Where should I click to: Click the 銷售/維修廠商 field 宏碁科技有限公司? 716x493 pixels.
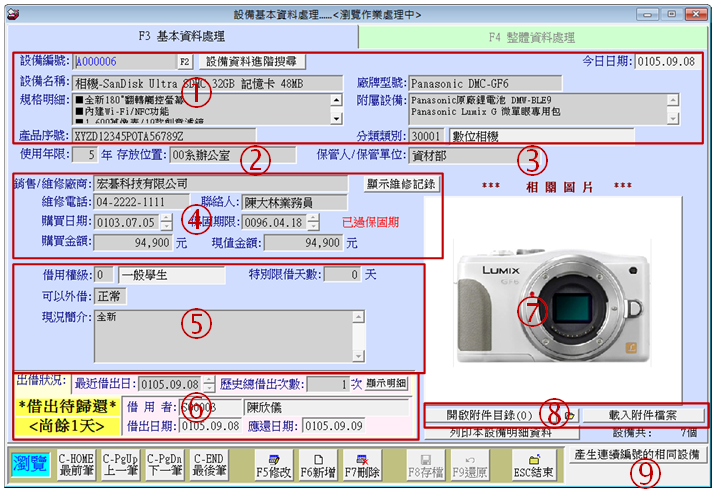point(221,184)
